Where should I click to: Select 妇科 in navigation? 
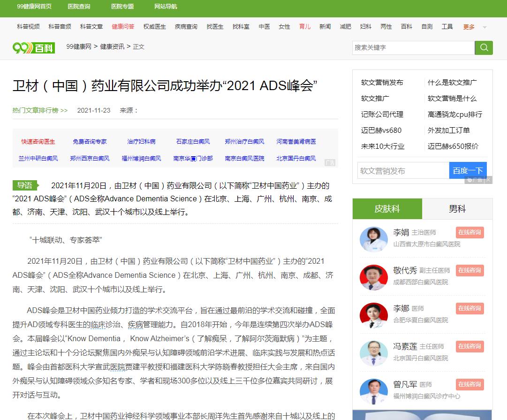click(x=366, y=27)
